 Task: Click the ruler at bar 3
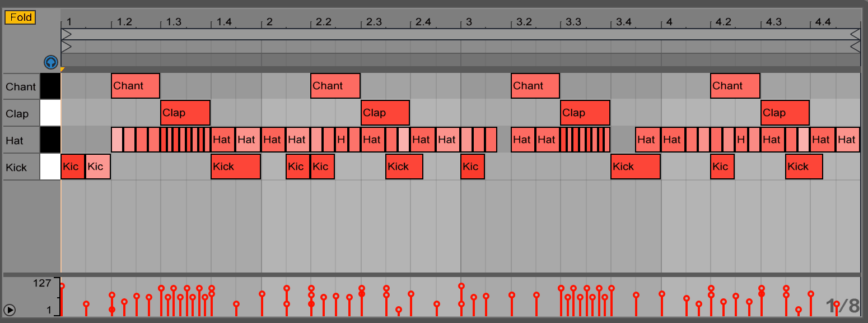[469, 22]
